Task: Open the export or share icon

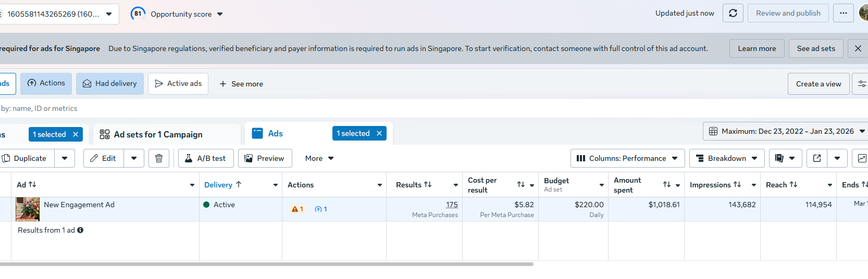Action: pyautogui.click(x=817, y=158)
